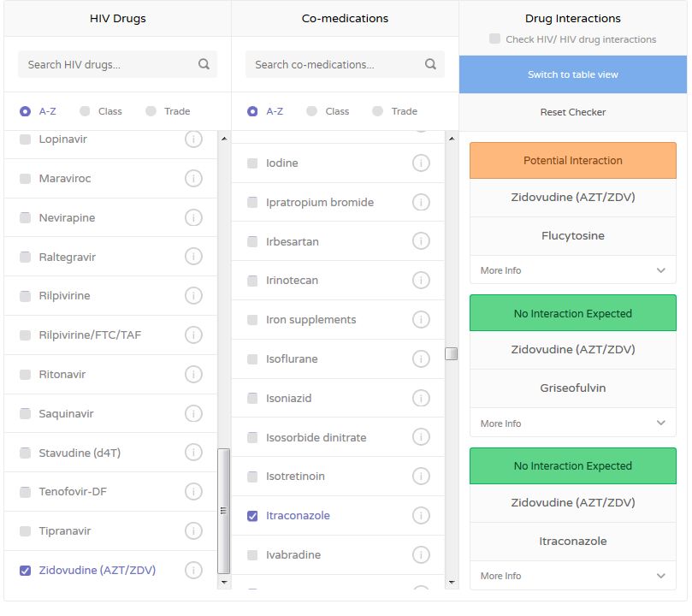The height and width of the screenshot is (616, 692).
Task: Show info icon for Itraconazole
Action: point(421,515)
